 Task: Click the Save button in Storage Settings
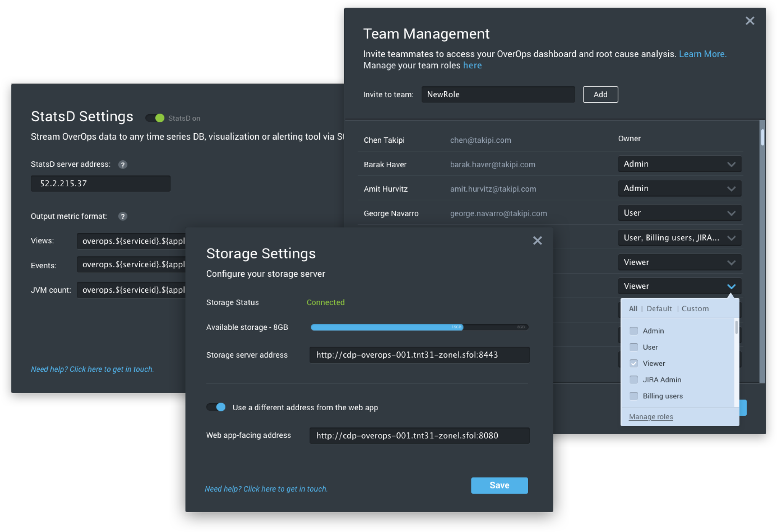pyautogui.click(x=499, y=485)
